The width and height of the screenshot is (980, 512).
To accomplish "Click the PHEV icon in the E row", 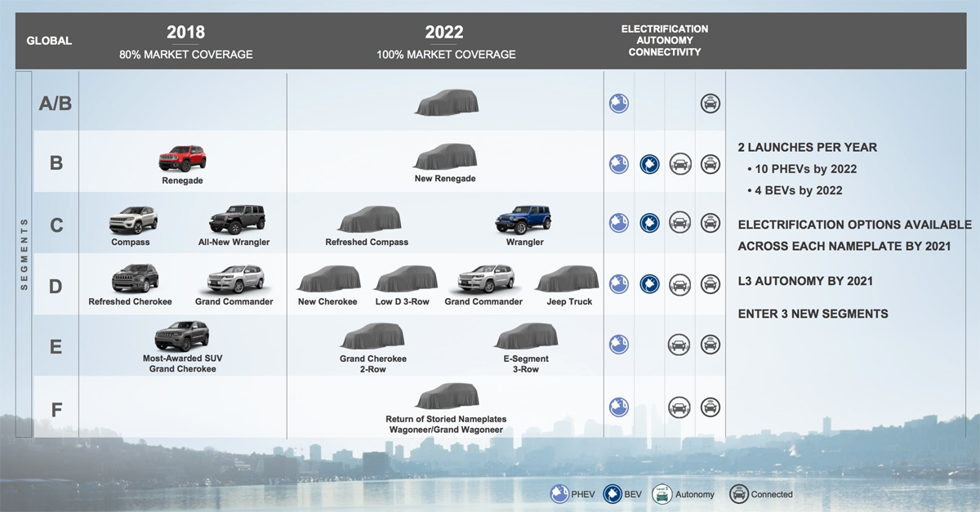I will point(619,345).
